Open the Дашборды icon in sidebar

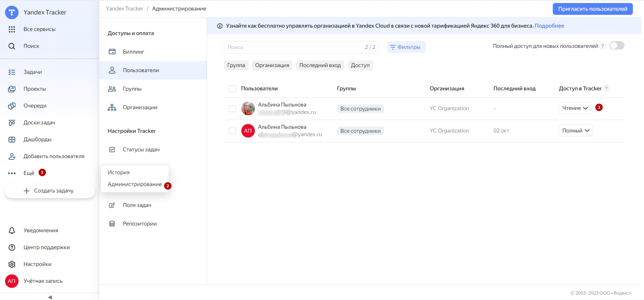(12, 139)
